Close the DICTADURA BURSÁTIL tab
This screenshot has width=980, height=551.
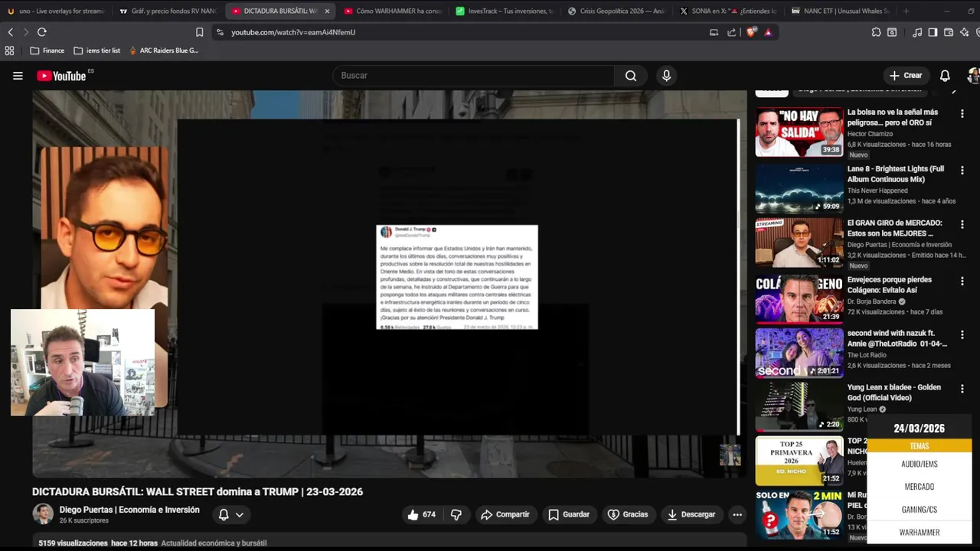pyautogui.click(x=327, y=11)
